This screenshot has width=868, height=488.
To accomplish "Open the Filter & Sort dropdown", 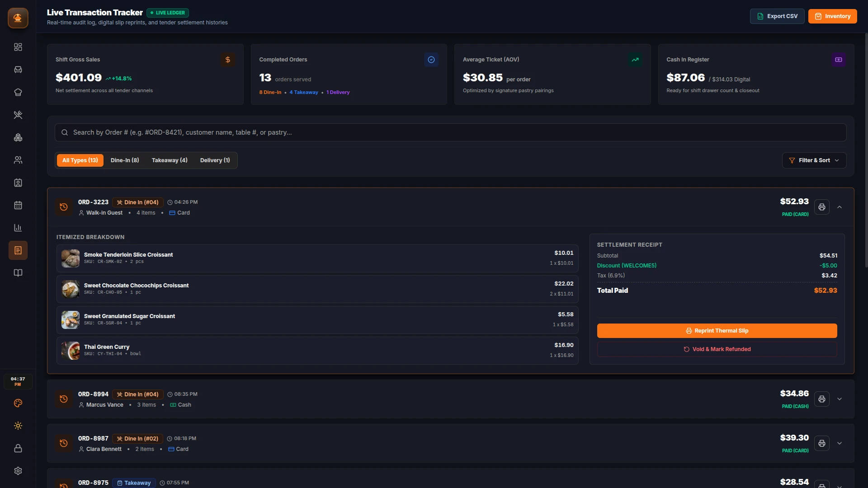I will pos(814,160).
